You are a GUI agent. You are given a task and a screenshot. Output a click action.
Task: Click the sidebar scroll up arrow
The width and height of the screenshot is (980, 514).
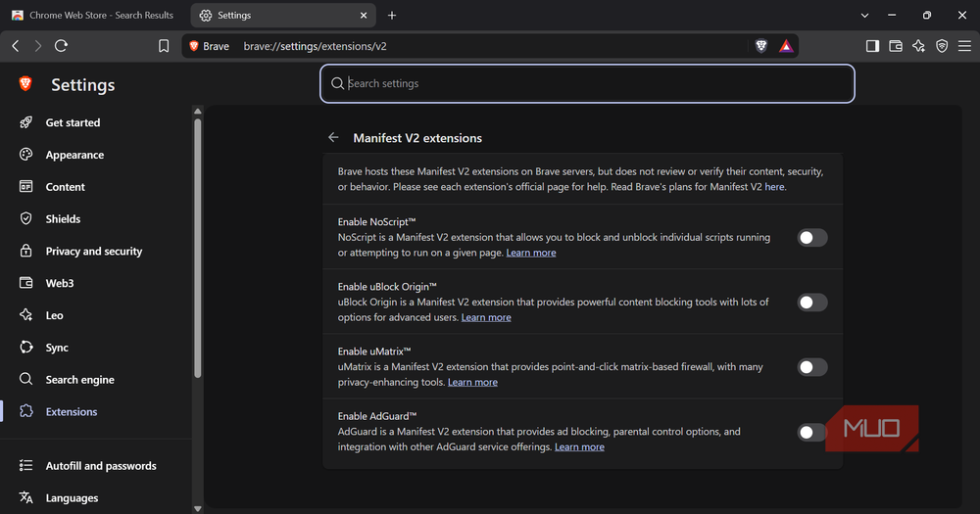point(198,112)
